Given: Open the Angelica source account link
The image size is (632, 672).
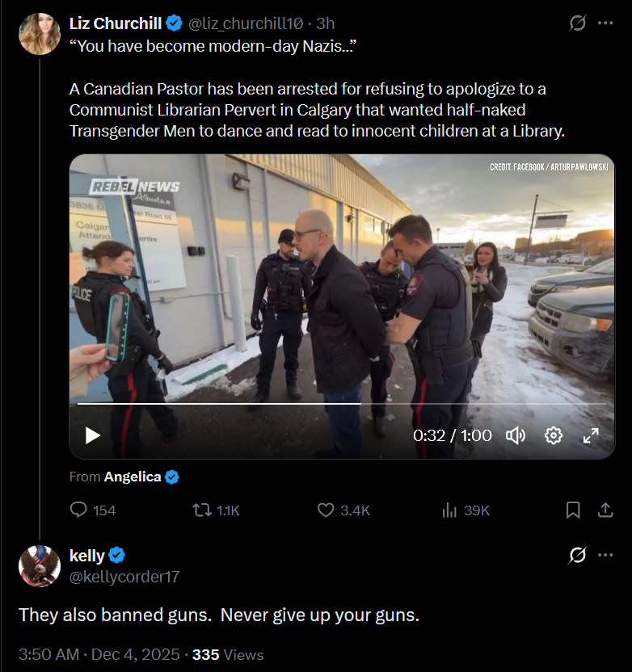Looking at the screenshot, I should [x=133, y=477].
